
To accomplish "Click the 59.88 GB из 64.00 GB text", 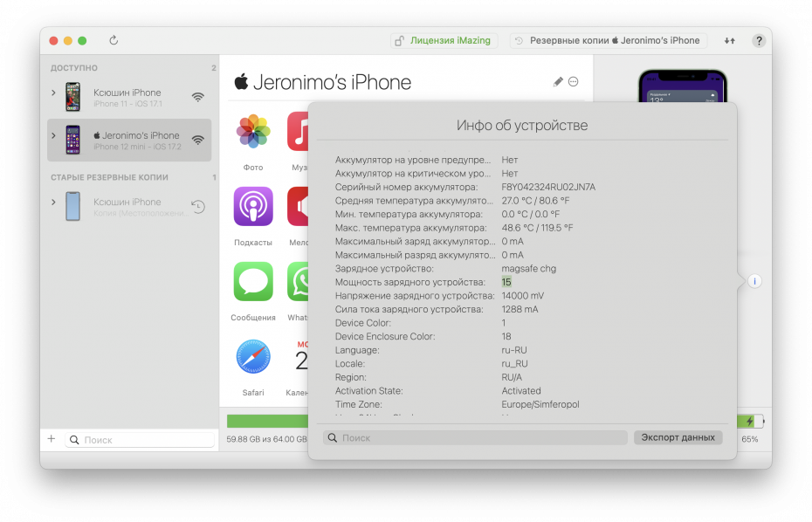I will pyautogui.click(x=266, y=439).
